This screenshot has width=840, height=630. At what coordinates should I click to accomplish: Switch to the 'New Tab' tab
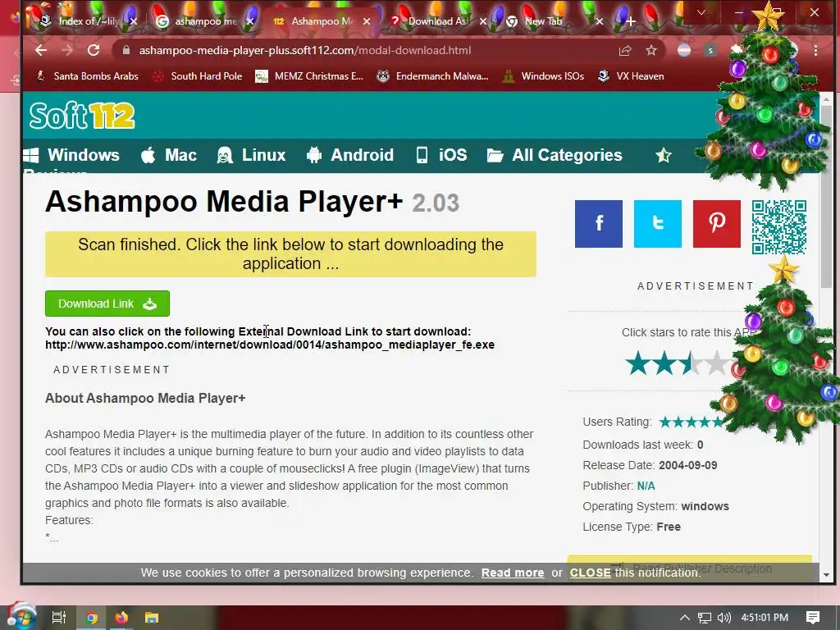543,21
